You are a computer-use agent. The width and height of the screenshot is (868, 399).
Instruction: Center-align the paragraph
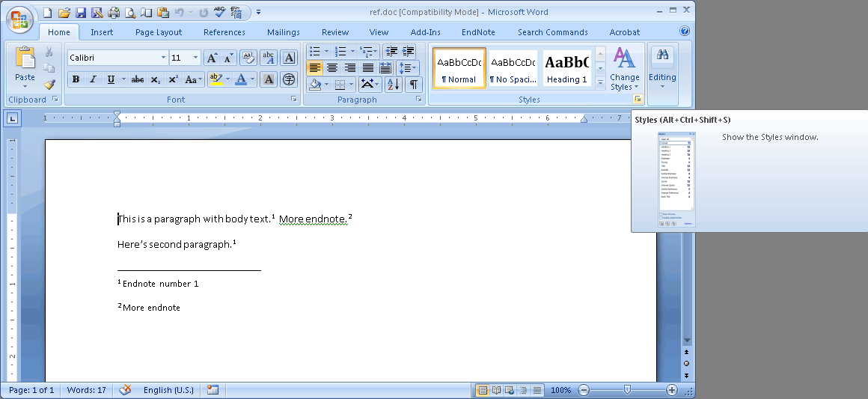point(332,68)
